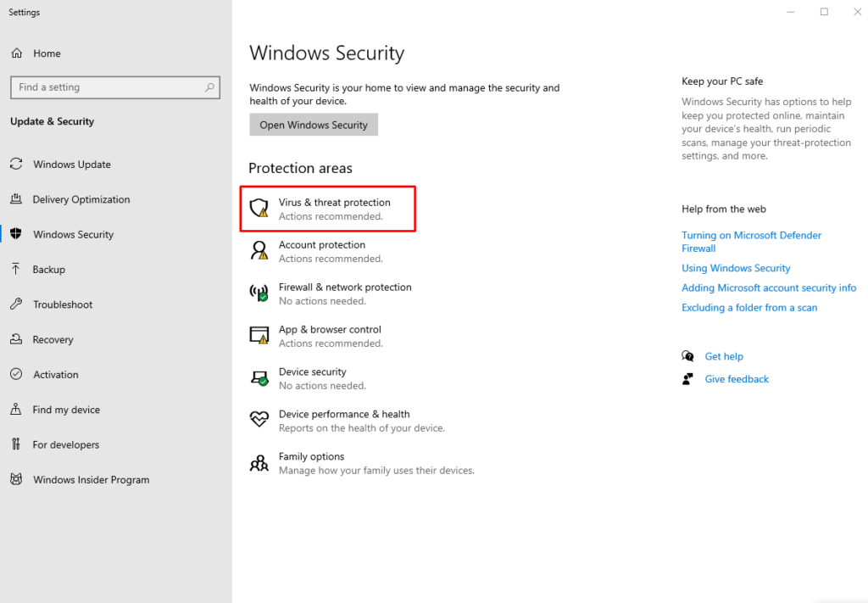The height and width of the screenshot is (603, 868).
Task: Click the Device performance & health heart icon
Action: coord(259,419)
